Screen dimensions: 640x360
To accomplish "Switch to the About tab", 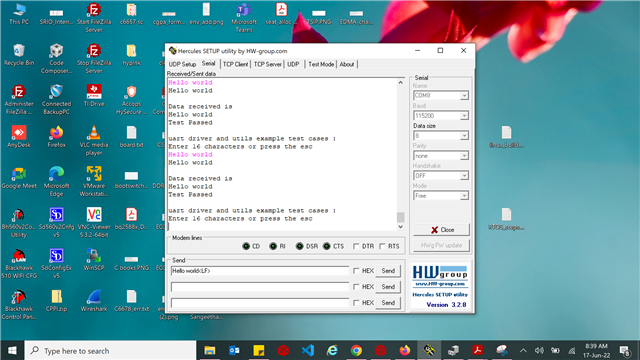I will click(347, 64).
